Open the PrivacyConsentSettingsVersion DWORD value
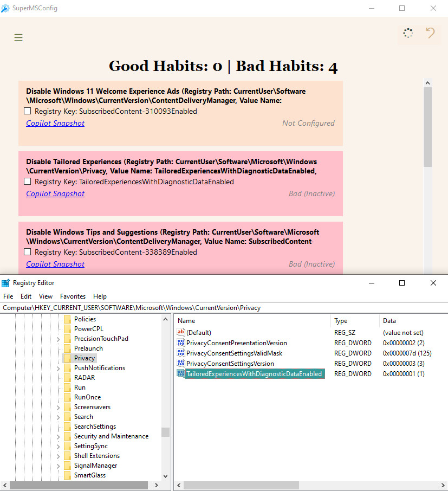Image resolution: width=448 pixels, height=491 pixels. 228,363
